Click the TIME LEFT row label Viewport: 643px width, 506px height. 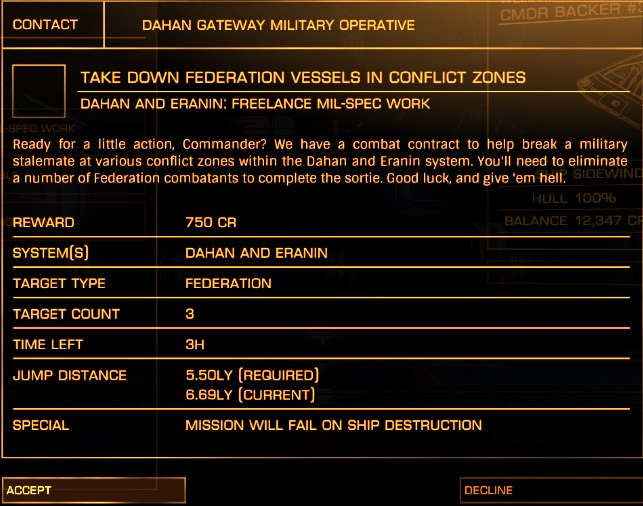(x=48, y=344)
